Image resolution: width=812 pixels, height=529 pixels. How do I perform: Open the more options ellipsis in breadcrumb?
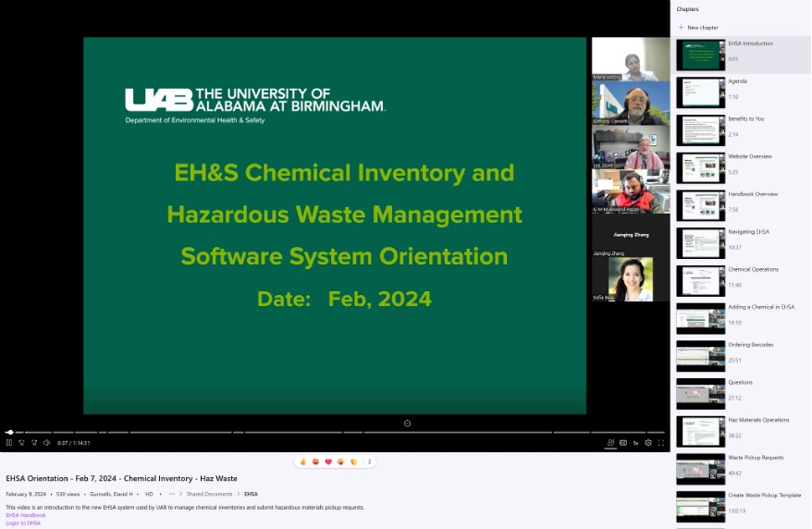171,494
